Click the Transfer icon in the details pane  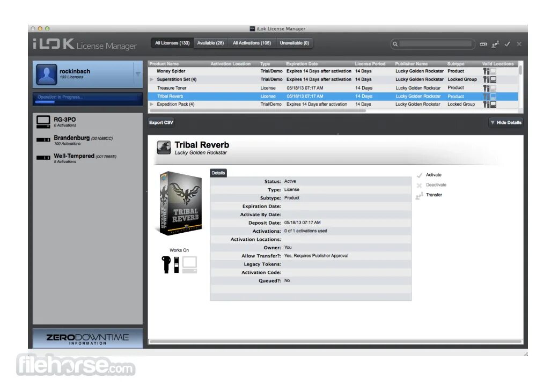click(x=419, y=196)
